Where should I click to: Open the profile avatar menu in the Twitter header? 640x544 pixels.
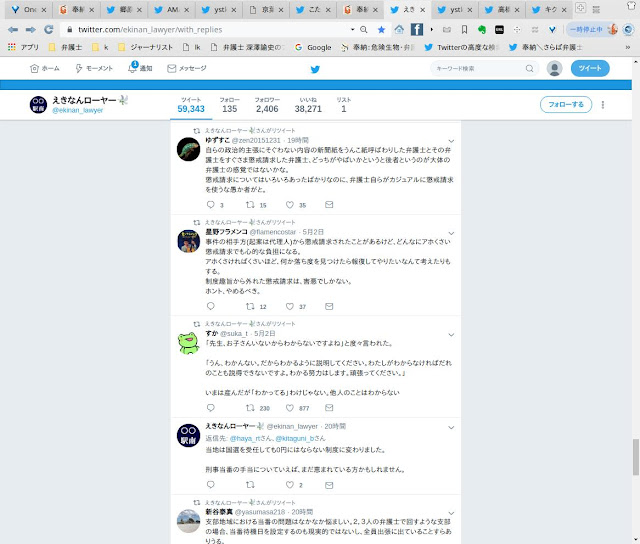554,69
